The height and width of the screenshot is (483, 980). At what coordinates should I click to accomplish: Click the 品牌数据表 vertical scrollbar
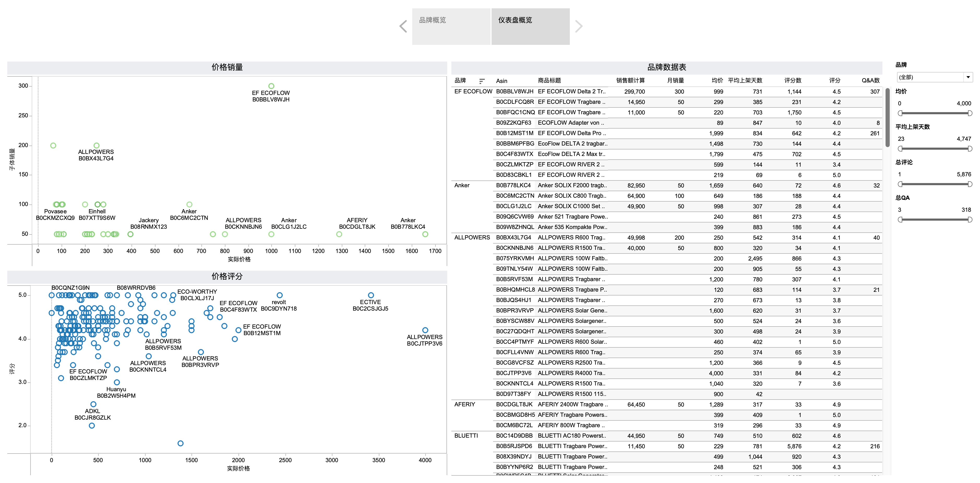[x=887, y=118]
